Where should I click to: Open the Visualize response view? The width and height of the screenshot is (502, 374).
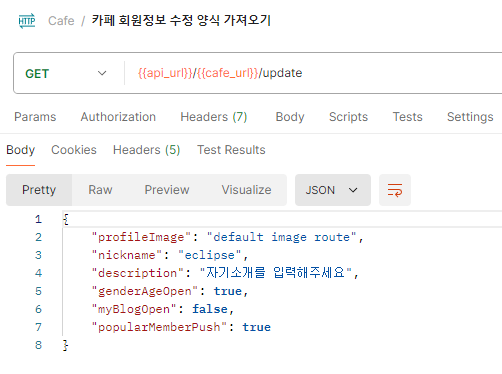(246, 190)
